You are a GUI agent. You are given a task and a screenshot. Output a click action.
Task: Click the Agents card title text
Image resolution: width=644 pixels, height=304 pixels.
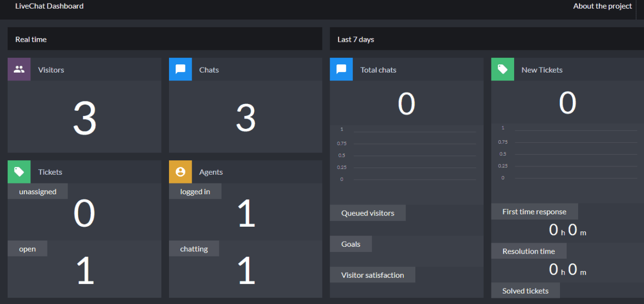211,172
